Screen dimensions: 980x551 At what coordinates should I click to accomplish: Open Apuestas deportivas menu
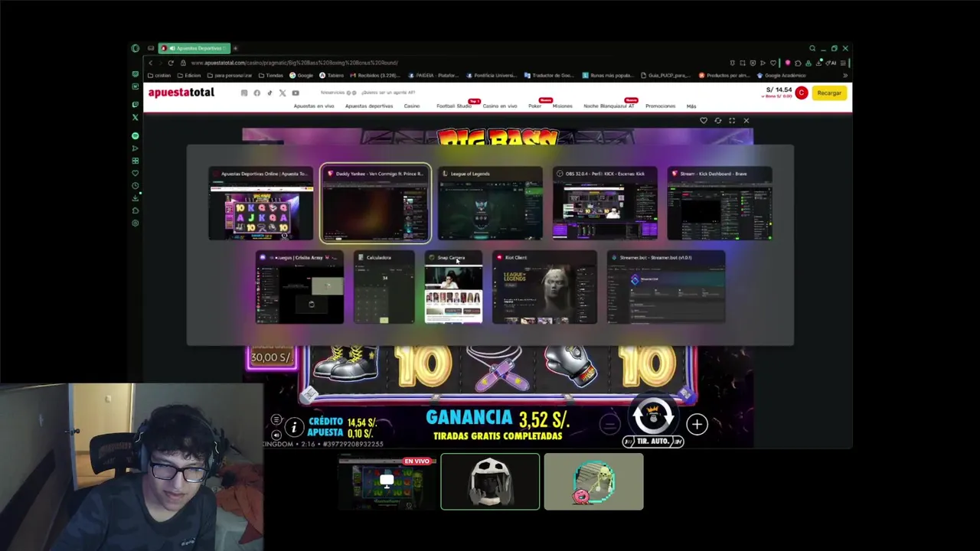(x=369, y=106)
